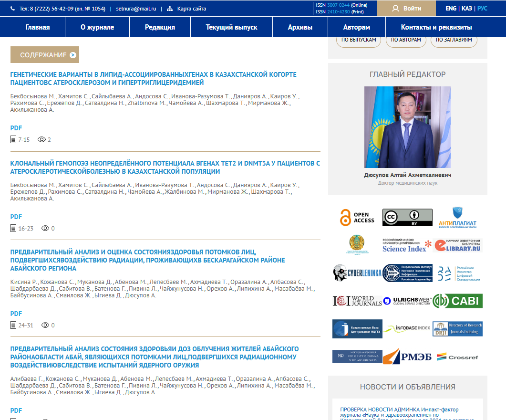The image size is (506, 420).
Task: Click the Online ISSN 3007-0244 link
Action: pyautogui.click(x=338, y=5)
